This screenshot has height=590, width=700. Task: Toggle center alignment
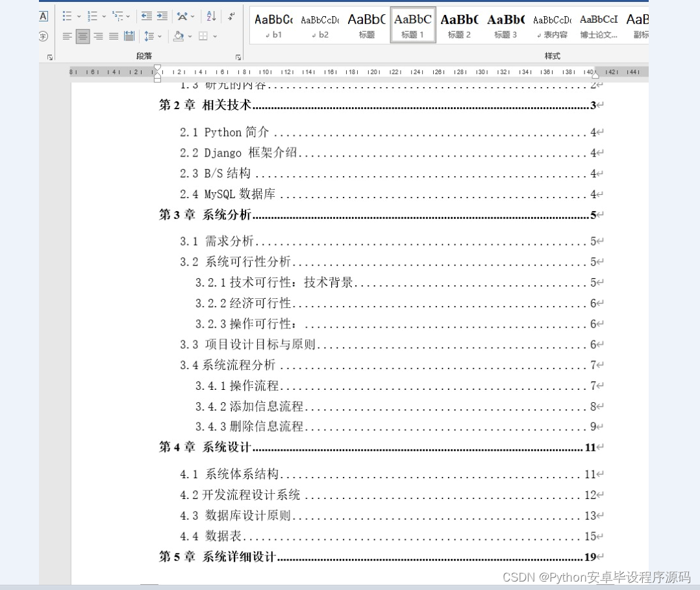pyautogui.click(x=82, y=36)
